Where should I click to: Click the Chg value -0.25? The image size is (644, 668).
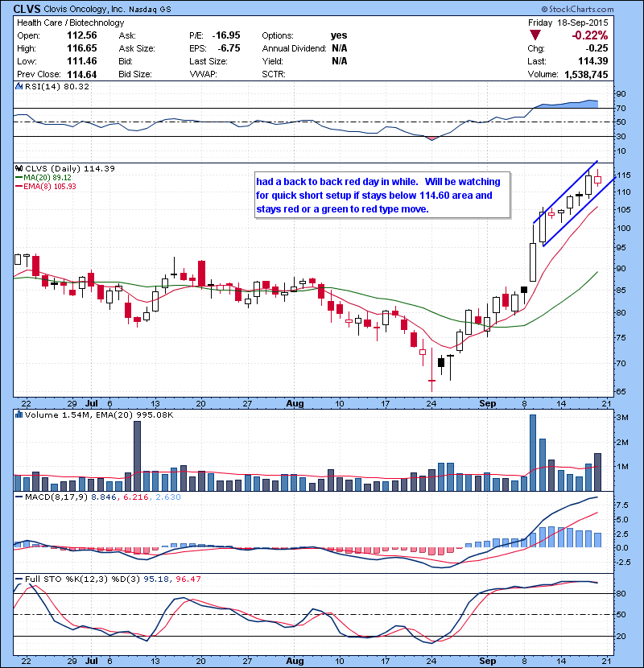click(597, 48)
